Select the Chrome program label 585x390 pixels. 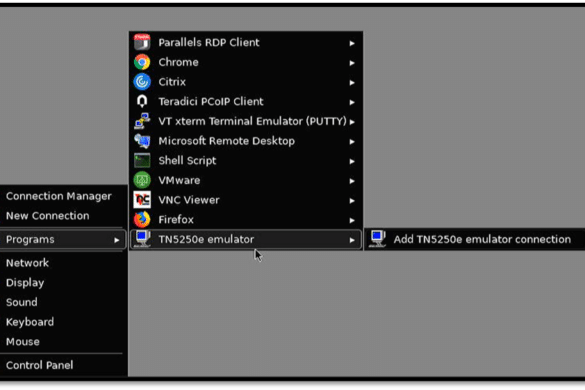pos(178,62)
